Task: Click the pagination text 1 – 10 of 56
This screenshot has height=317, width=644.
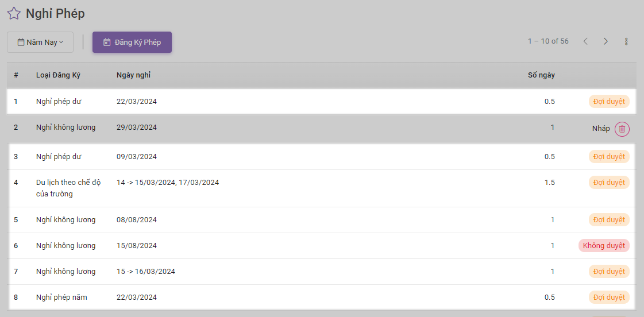Action: [548, 41]
